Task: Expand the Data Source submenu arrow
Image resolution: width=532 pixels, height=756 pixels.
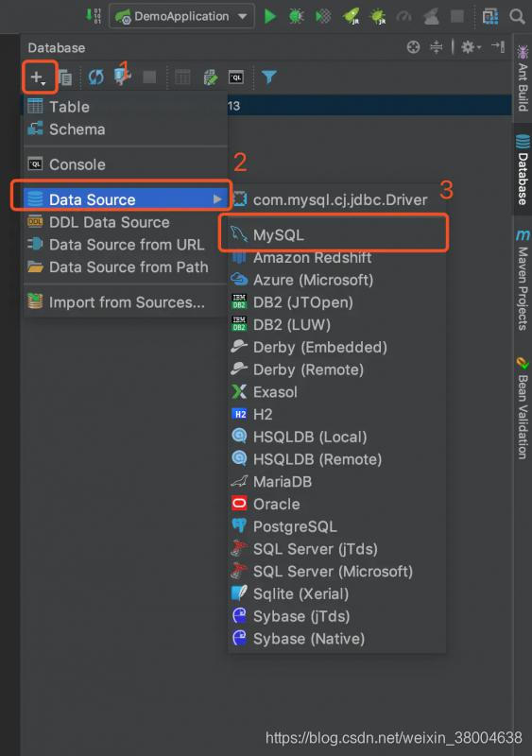Action: pos(217,199)
